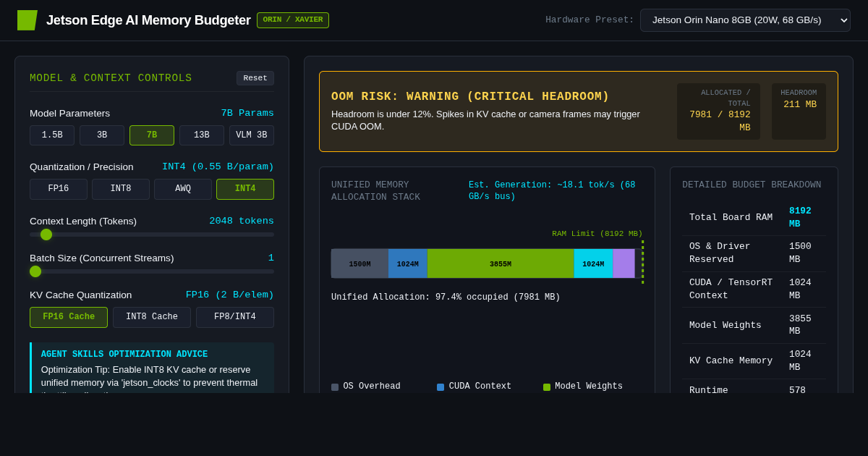Click the ORIN / XAVIER badge

(293, 20)
